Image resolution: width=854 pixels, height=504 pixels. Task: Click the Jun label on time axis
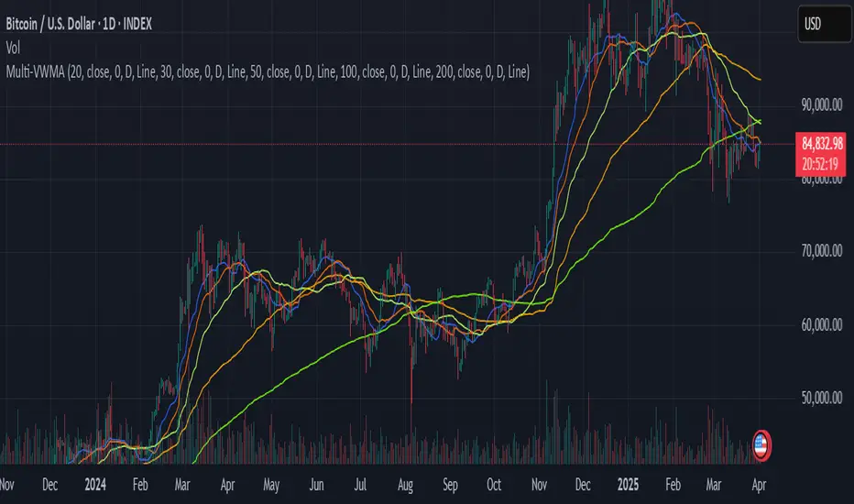coord(316,485)
